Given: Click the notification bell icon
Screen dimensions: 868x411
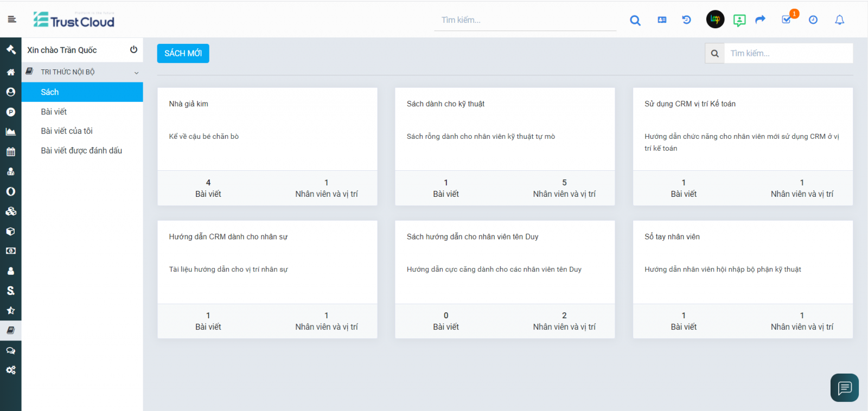Looking at the screenshot, I should click(x=839, y=20).
